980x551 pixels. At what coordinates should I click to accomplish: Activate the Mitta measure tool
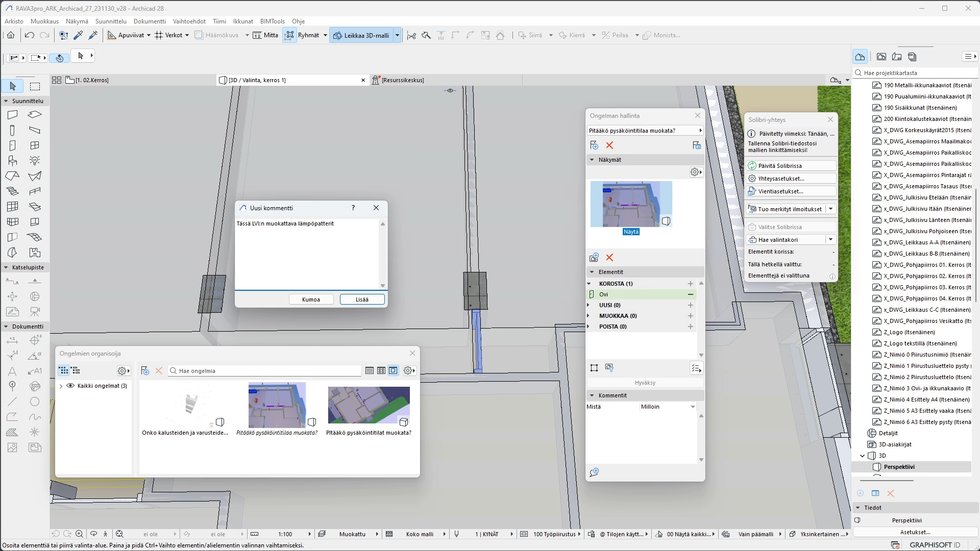(x=265, y=35)
